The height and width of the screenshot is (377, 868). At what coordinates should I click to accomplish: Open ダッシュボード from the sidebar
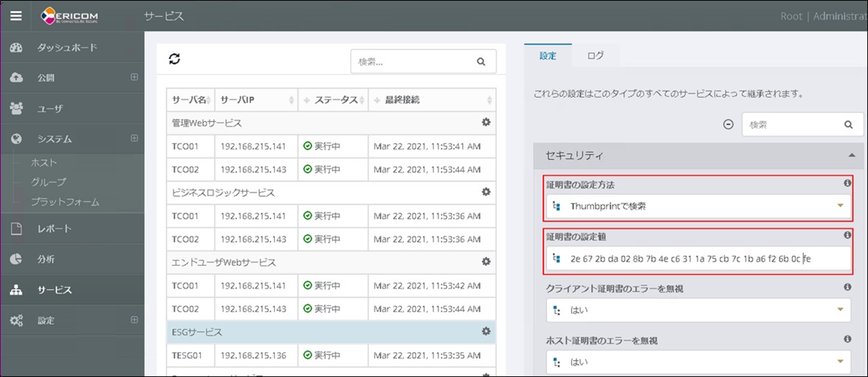tap(67, 48)
